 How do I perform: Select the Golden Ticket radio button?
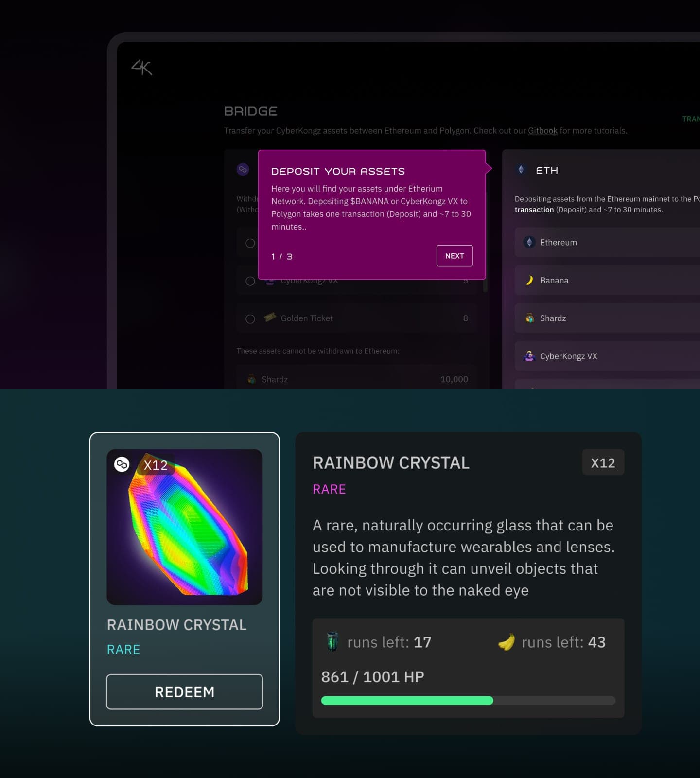[250, 319]
